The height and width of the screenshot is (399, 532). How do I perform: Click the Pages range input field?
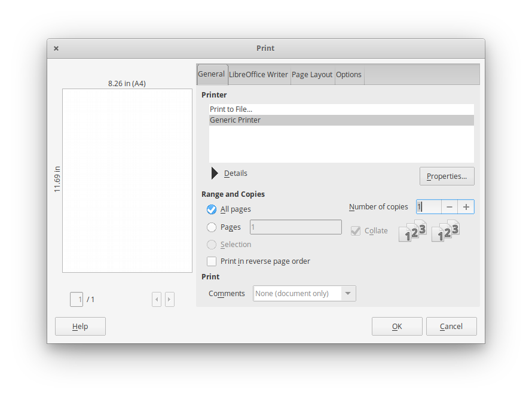(295, 227)
